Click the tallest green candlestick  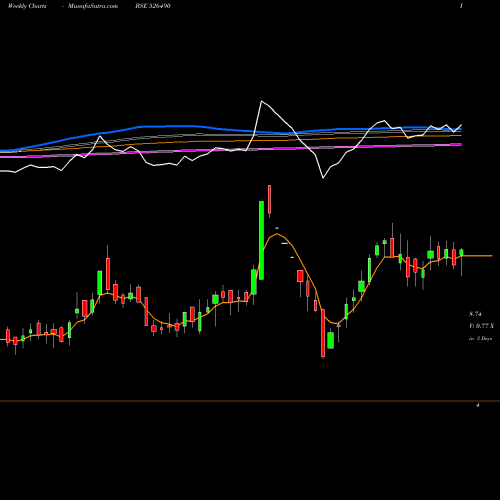point(261,240)
